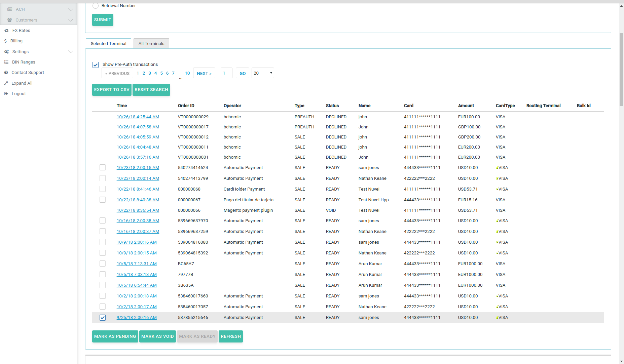Click the Status column header
The image size is (624, 364).
click(332, 106)
